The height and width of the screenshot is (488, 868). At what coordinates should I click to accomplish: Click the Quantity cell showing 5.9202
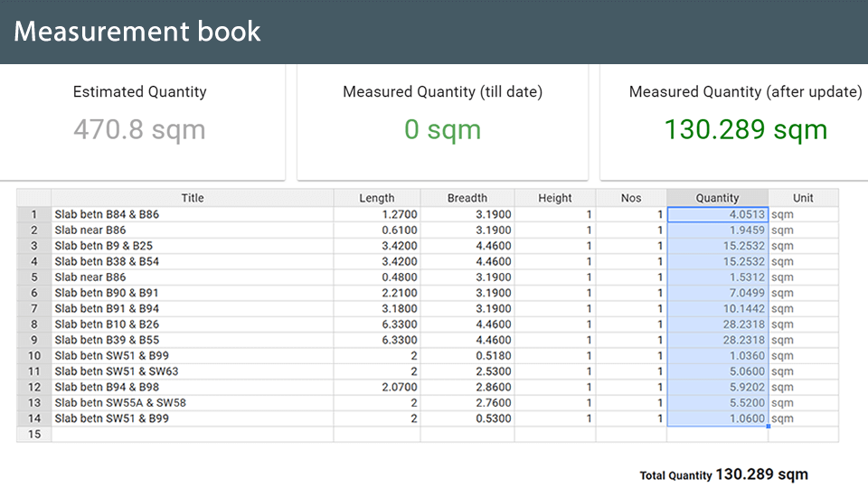(717, 388)
